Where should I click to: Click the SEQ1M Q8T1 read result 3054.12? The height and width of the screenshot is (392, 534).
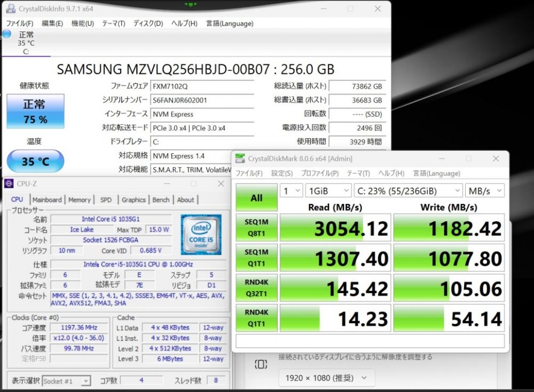(335, 228)
